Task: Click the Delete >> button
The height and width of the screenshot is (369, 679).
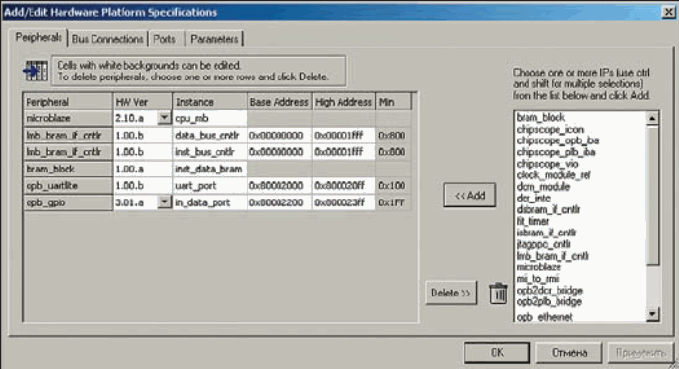Action: pos(451,293)
